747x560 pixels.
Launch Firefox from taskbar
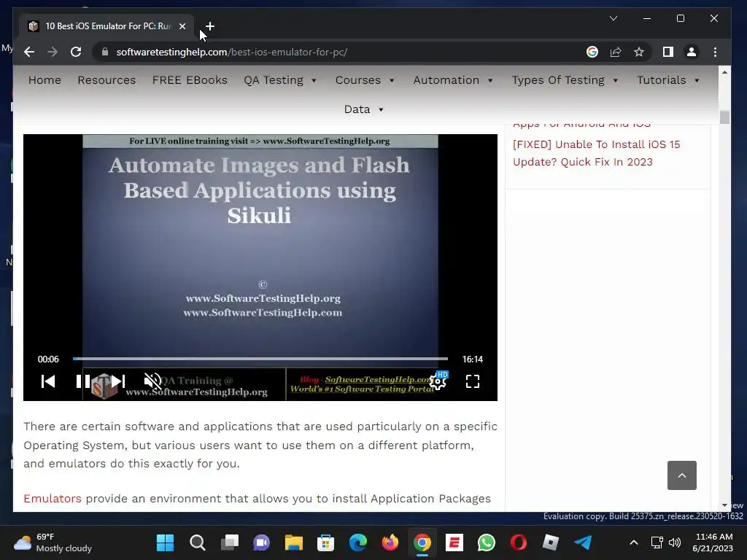[390, 542]
